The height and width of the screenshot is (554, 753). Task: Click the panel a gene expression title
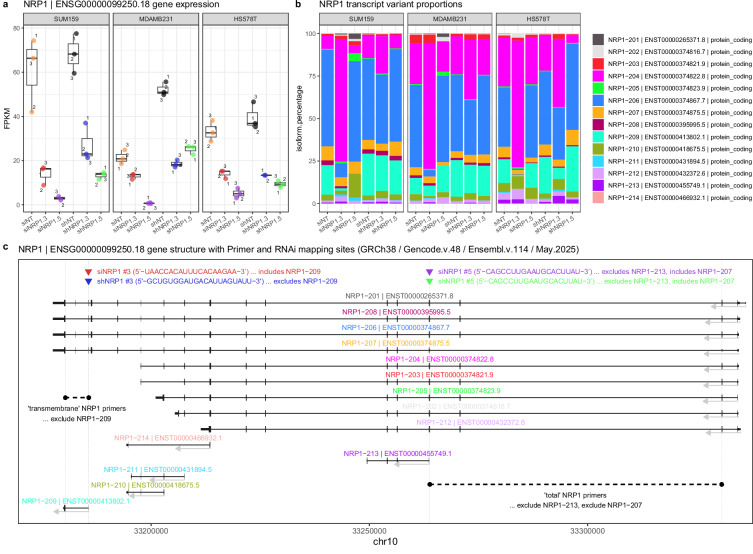click(x=121, y=5)
